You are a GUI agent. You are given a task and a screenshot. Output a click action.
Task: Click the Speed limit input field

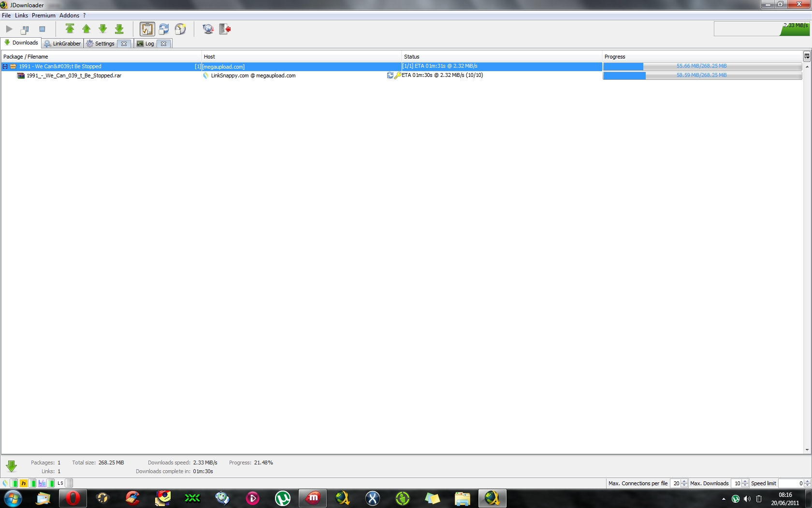tap(791, 483)
